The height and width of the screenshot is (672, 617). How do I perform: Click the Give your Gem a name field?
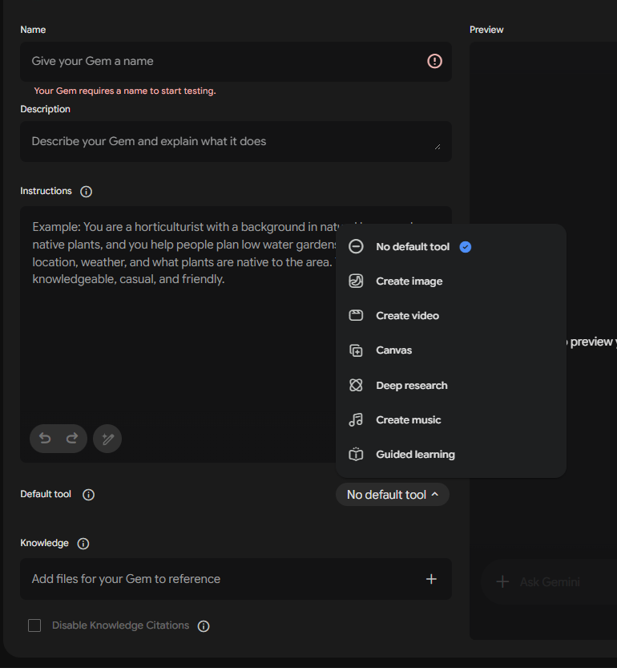(236, 62)
